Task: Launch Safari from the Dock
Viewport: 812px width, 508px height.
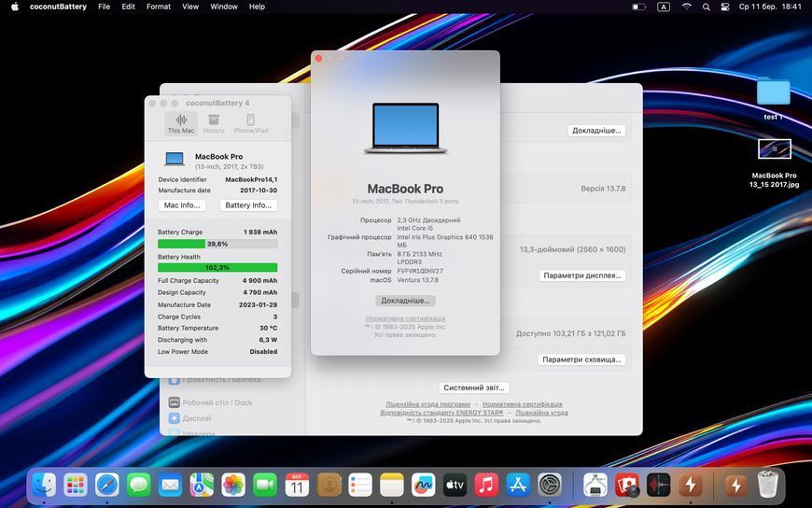Action: click(x=107, y=486)
